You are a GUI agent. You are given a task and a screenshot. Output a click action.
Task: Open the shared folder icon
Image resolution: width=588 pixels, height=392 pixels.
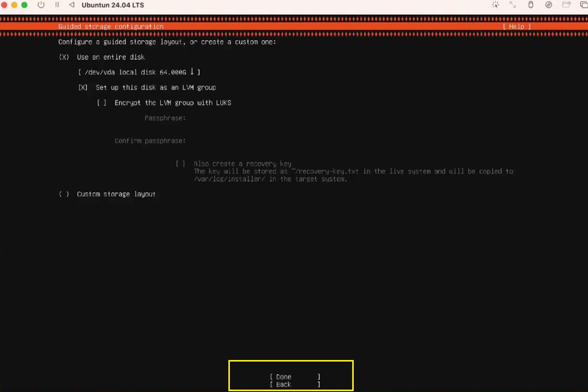point(566,5)
